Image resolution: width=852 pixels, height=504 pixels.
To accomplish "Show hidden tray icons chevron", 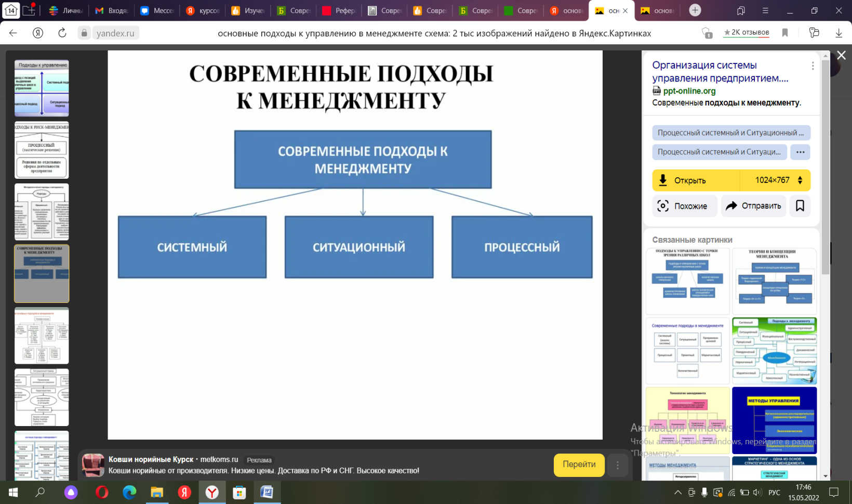I will (x=677, y=492).
